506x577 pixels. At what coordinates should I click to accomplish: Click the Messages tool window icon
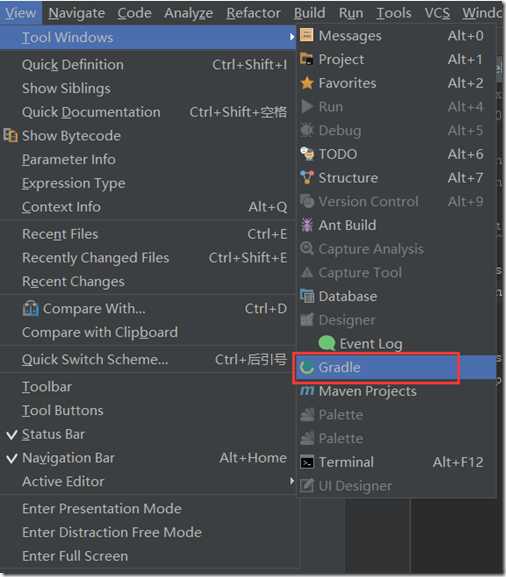307,35
